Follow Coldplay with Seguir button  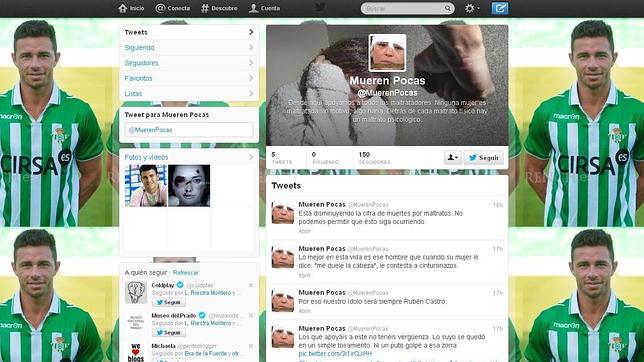point(168,302)
